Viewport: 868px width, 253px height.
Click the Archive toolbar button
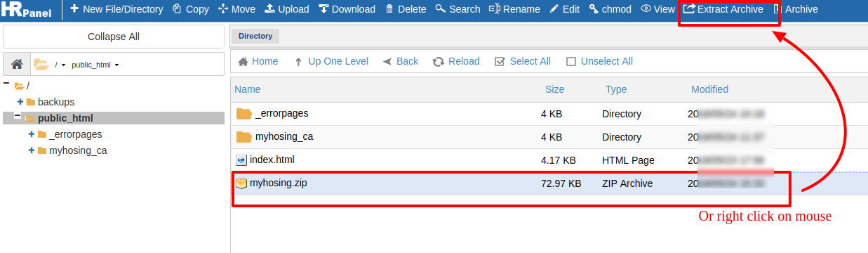tap(795, 9)
